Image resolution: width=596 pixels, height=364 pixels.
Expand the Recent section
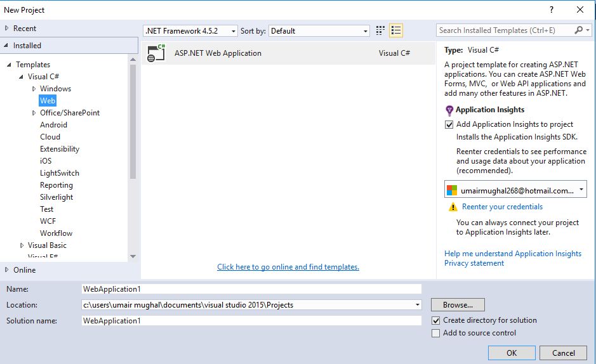pos(7,28)
